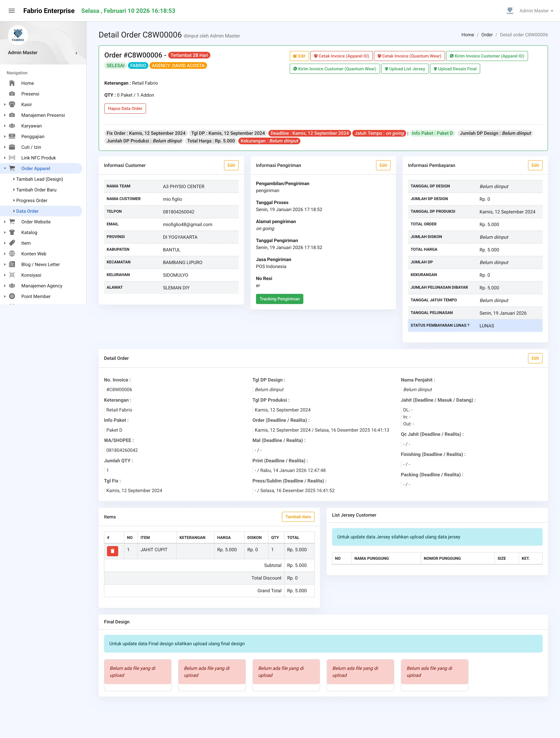Open Tambah Order Baru submenu item
Image resolution: width=560 pixels, height=738 pixels.
point(36,190)
